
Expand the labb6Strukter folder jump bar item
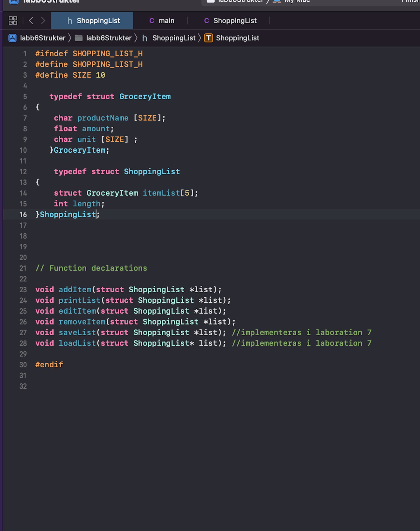point(109,38)
